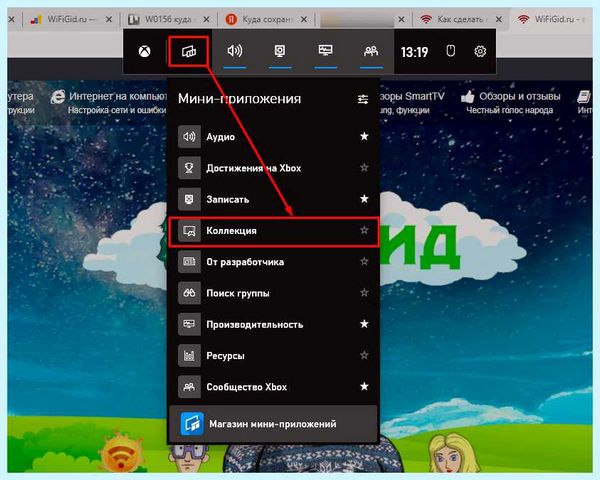Click the Коллекция gallery icon
This screenshot has height=480, width=600.
click(189, 231)
